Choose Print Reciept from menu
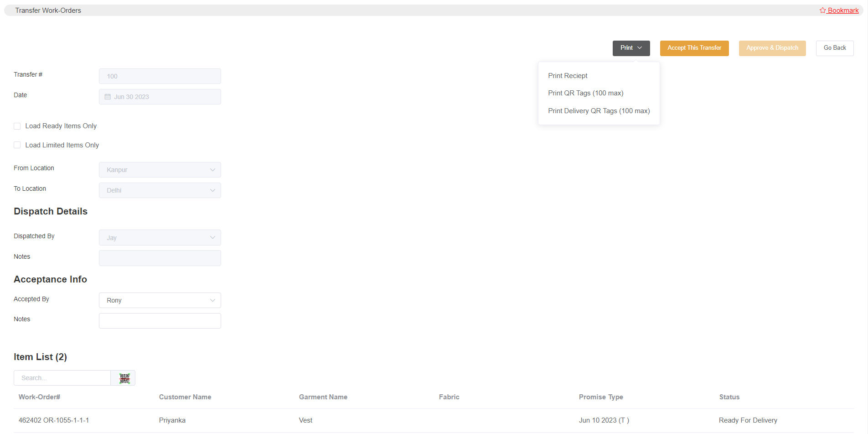Screen dimensions: 868x434 [x=568, y=76]
